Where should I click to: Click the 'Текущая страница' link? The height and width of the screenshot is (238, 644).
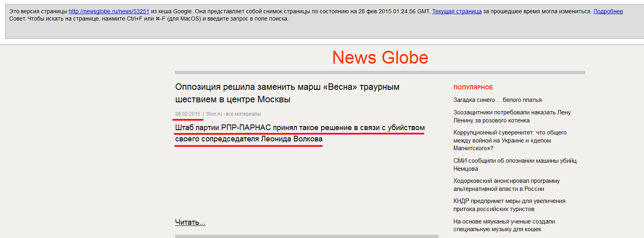click(x=456, y=11)
